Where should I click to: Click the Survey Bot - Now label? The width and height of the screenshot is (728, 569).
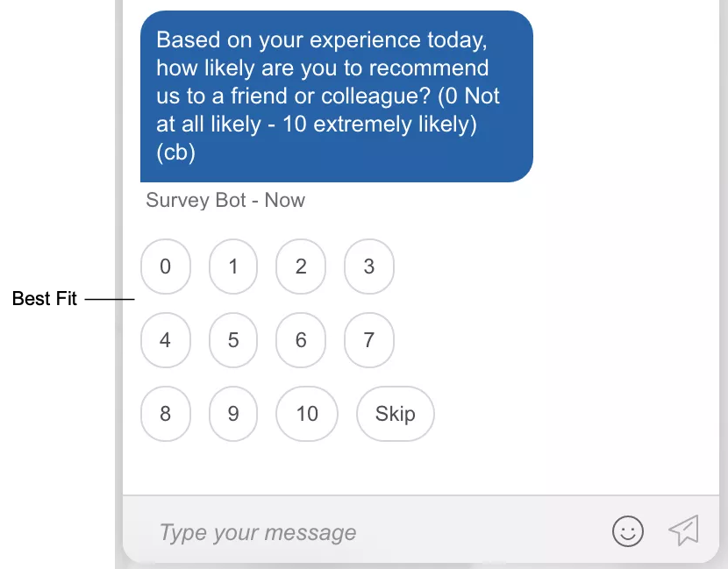pyautogui.click(x=225, y=200)
